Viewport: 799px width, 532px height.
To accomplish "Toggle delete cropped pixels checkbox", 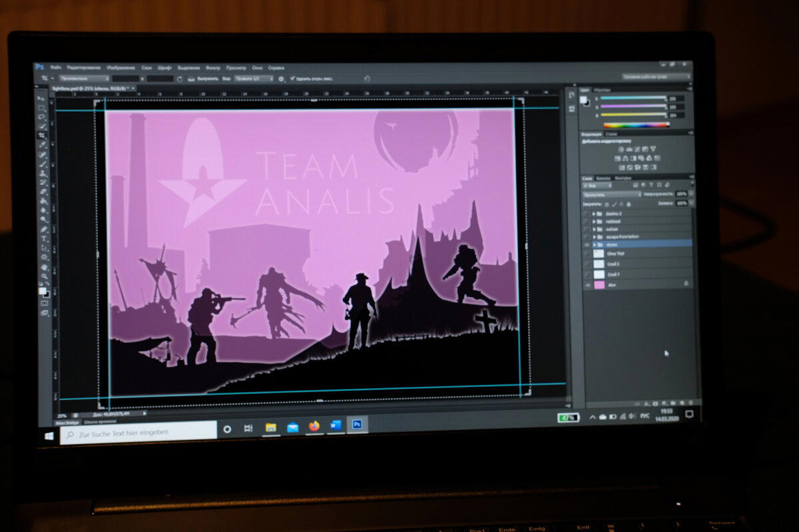I will point(292,79).
